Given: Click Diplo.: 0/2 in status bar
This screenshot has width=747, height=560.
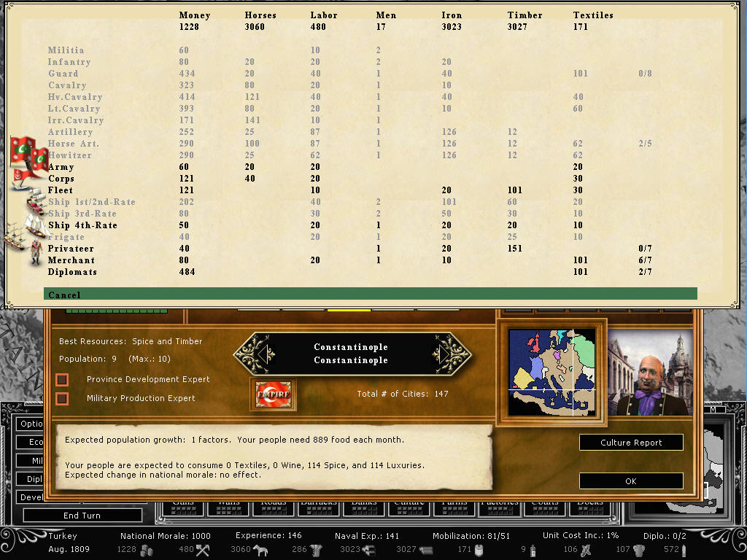Looking at the screenshot, I should [665, 536].
